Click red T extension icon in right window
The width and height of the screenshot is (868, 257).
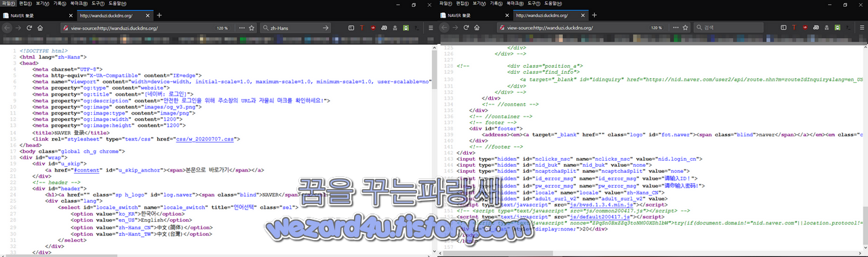tap(795, 28)
